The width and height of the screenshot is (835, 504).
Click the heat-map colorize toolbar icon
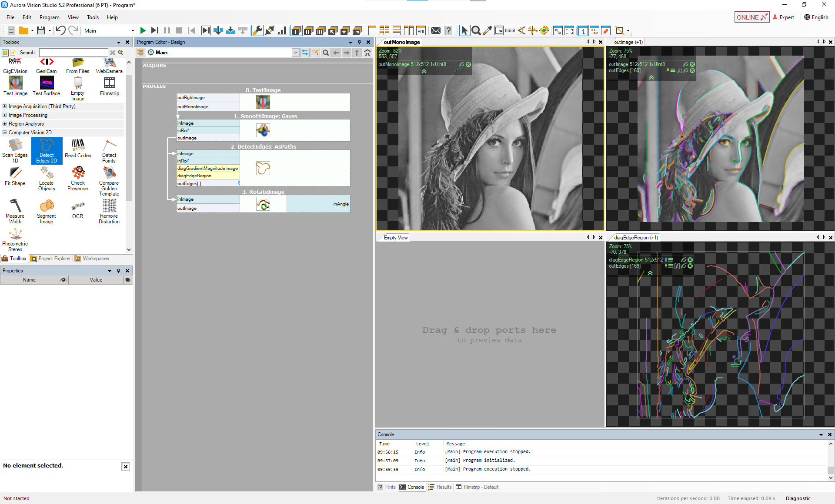coord(544,30)
